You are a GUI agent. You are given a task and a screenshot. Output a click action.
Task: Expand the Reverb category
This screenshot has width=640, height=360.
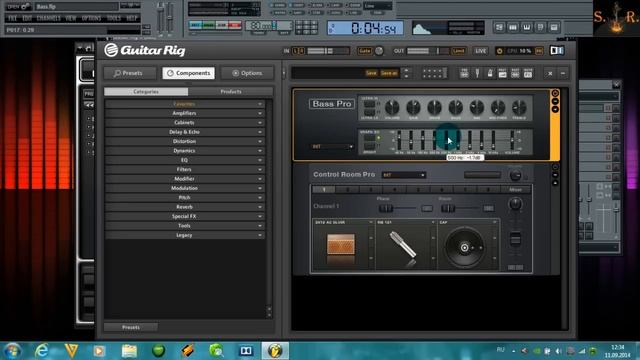[184, 207]
